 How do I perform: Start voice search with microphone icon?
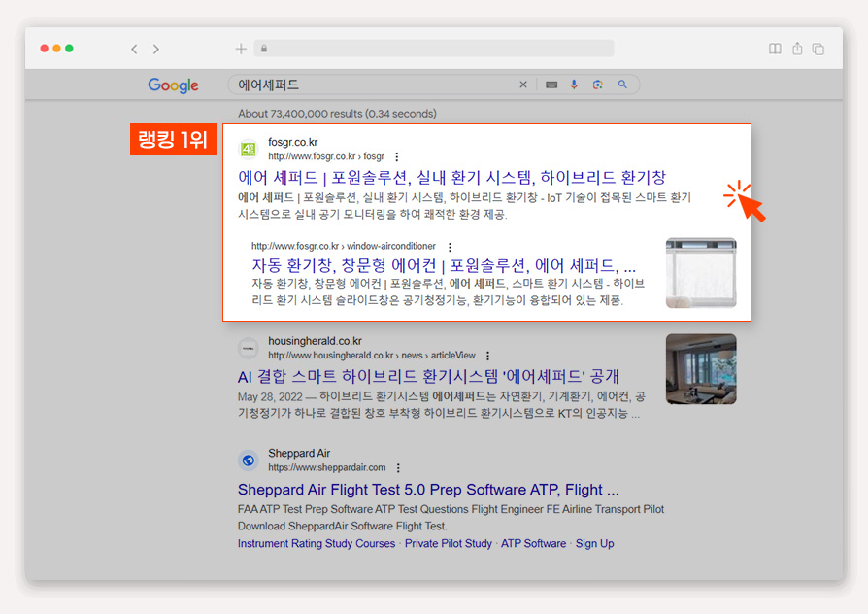pos(574,85)
